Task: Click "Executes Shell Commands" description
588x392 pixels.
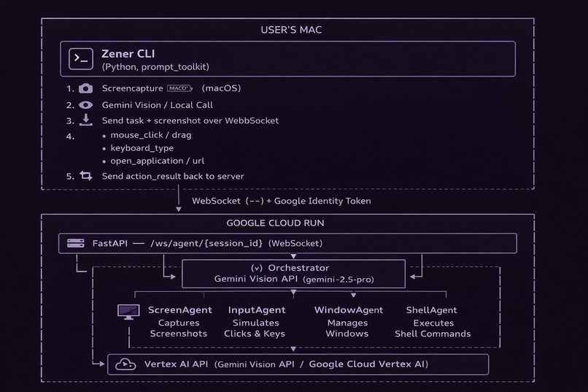Action: (433, 328)
